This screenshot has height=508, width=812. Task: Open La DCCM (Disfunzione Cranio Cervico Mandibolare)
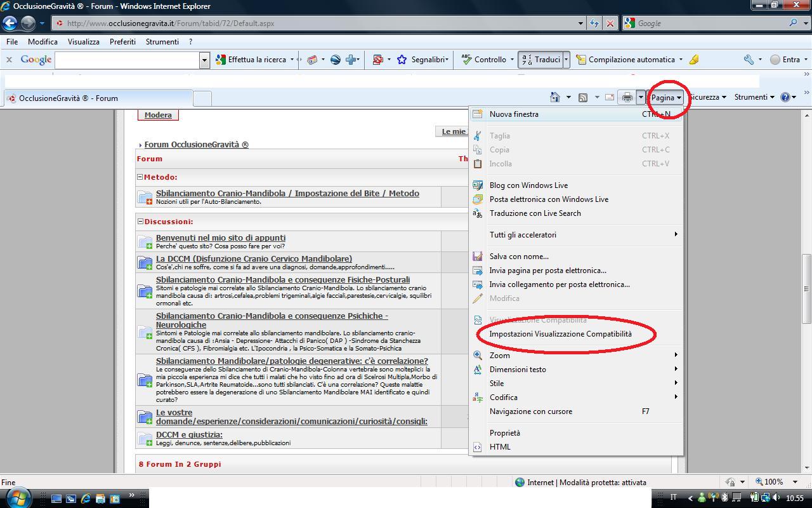tap(254, 258)
